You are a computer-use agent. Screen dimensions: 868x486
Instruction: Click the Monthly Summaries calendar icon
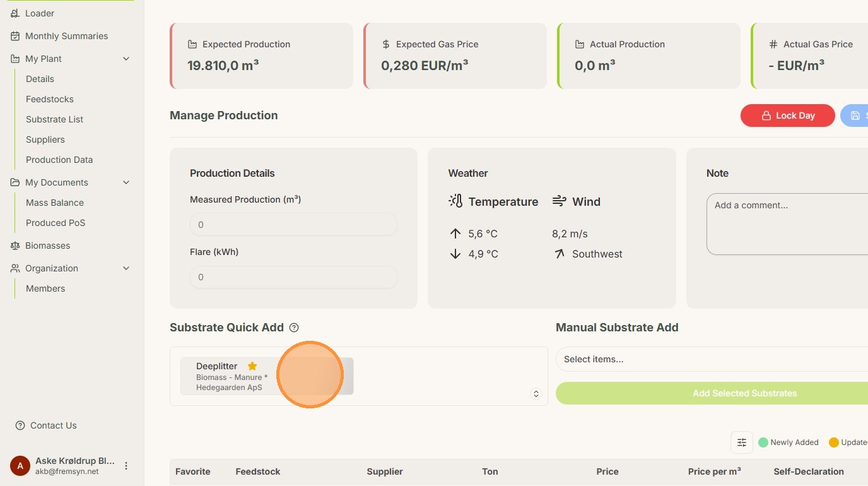click(15, 36)
